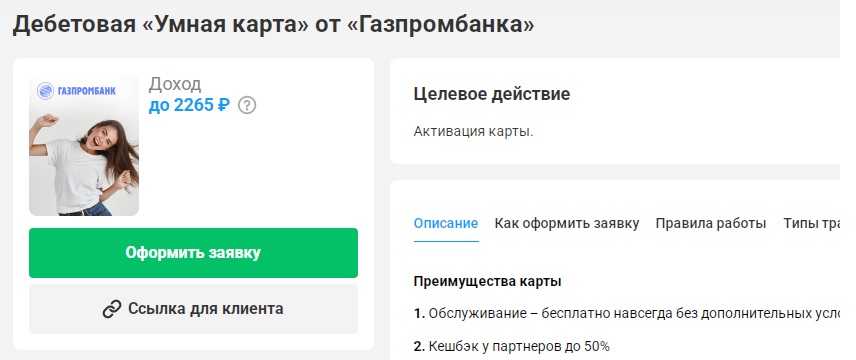Click the question mark help icon beside income
Image resolution: width=856 pixels, height=360 pixels.
tap(247, 105)
